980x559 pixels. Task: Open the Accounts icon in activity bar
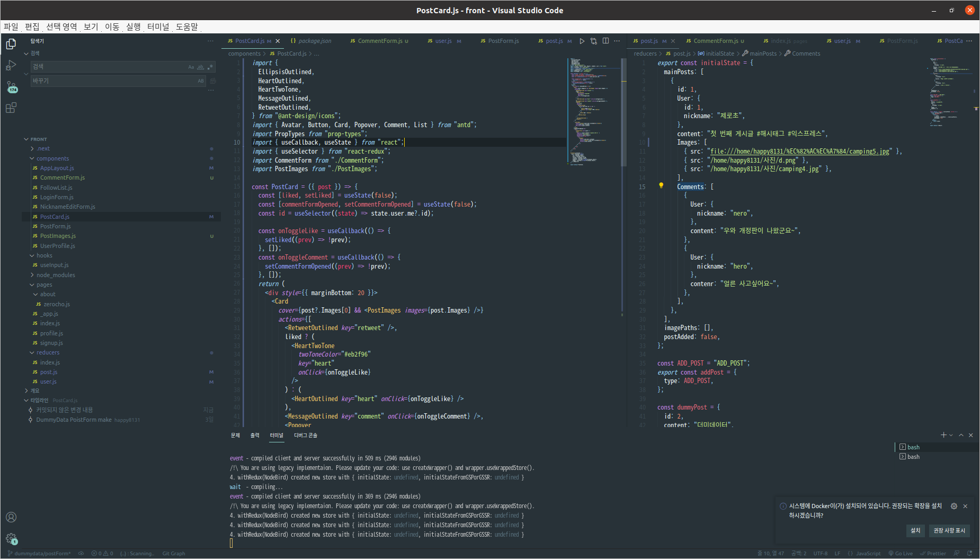tap(11, 517)
